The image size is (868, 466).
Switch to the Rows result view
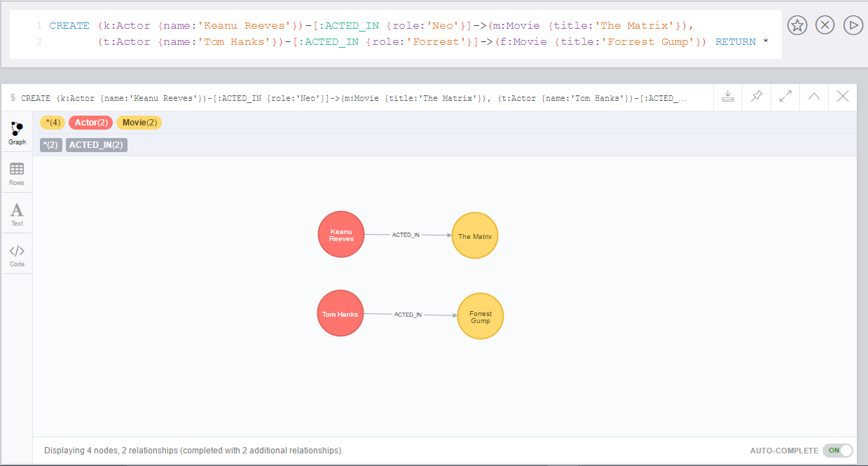[x=17, y=172]
